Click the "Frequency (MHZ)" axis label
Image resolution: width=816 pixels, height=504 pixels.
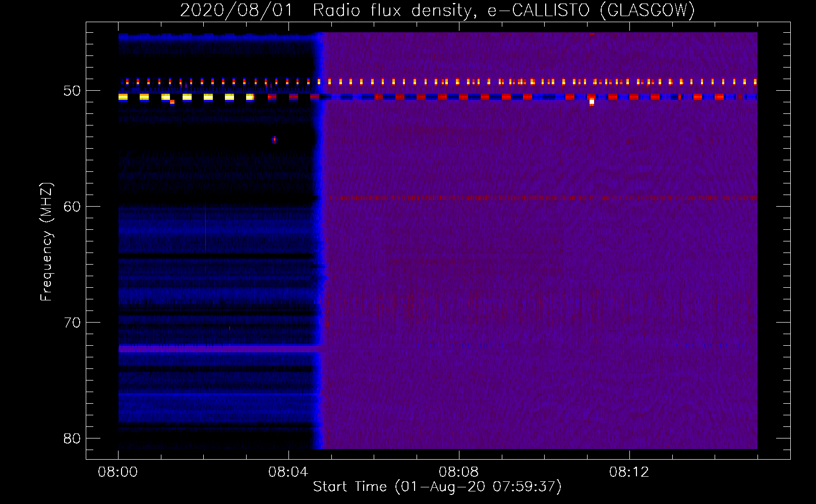pos(46,242)
